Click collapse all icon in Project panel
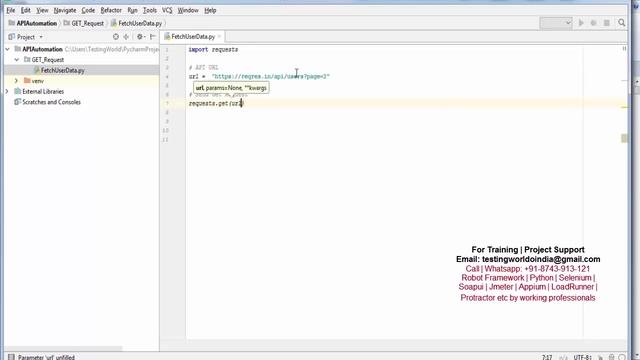 pos(126,37)
